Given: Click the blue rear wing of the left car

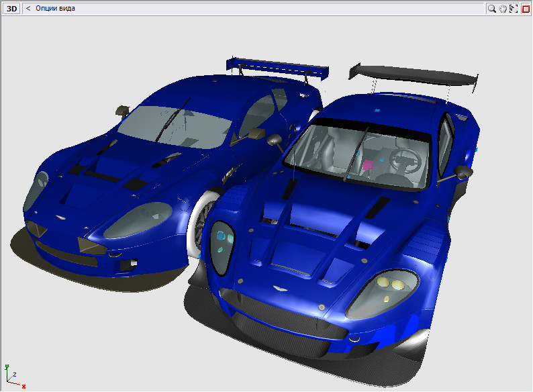Looking at the screenshot, I should [x=277, y=68].
